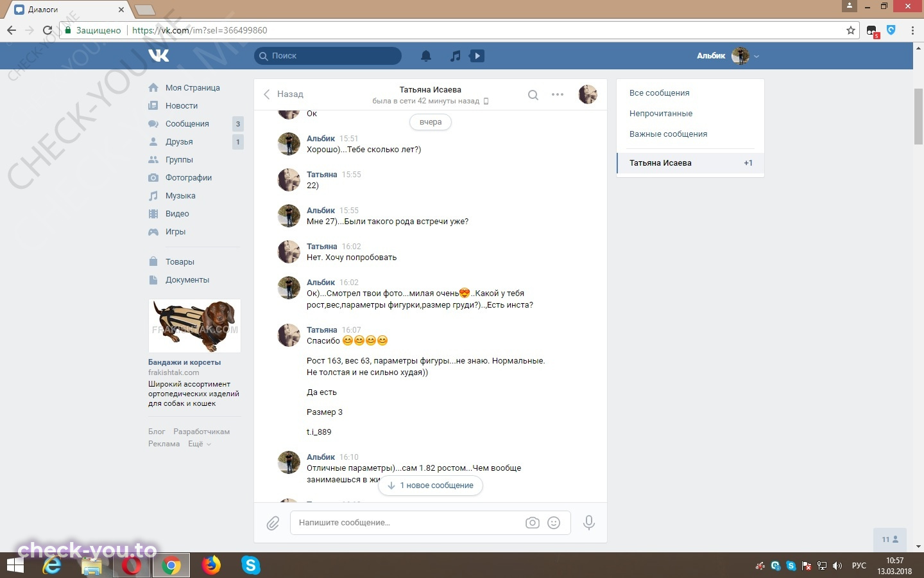
Task: Open conversation actions three-dots menu
Action: click(558, 94)
